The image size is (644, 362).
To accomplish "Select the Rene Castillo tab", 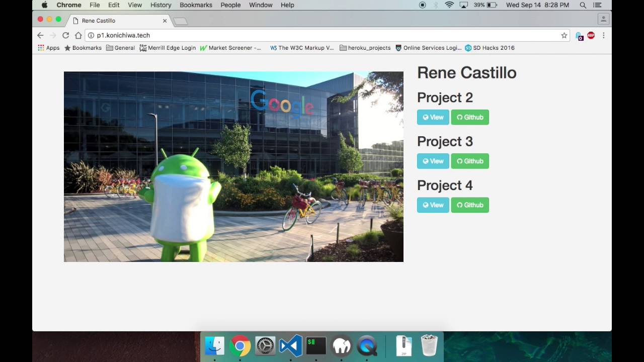I will (120, 21).
